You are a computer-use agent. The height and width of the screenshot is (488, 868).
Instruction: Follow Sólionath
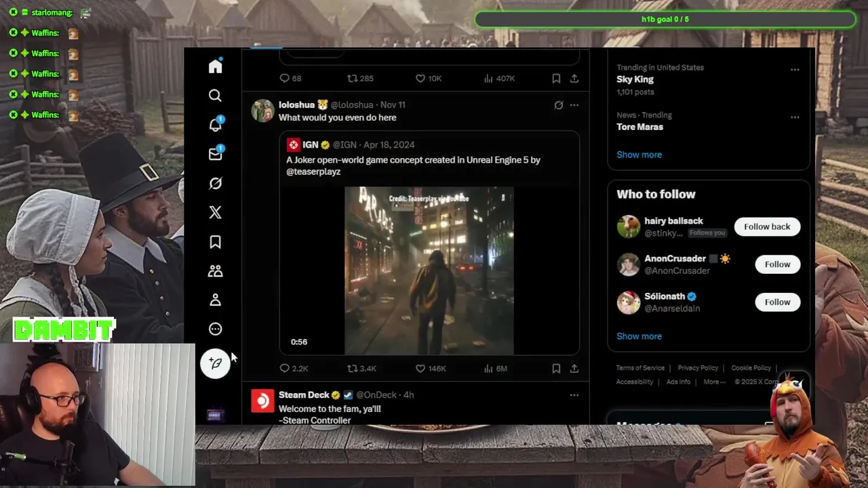(x=777, y=302)
